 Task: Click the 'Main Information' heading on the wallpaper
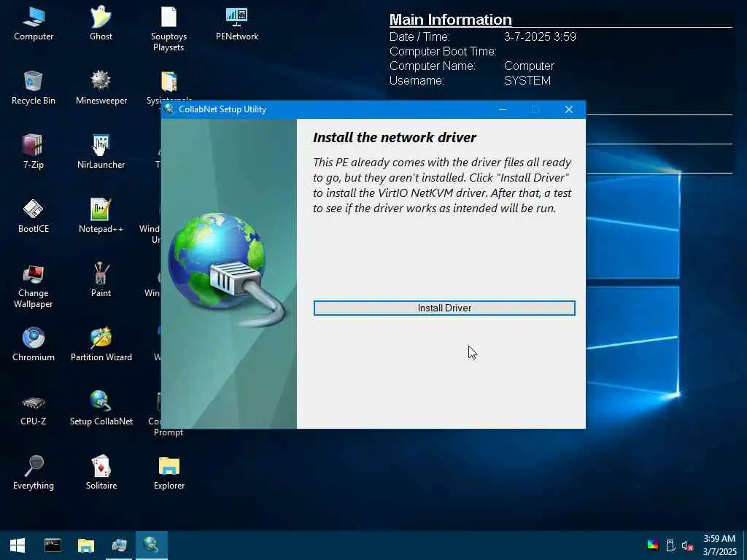(451, 20)
